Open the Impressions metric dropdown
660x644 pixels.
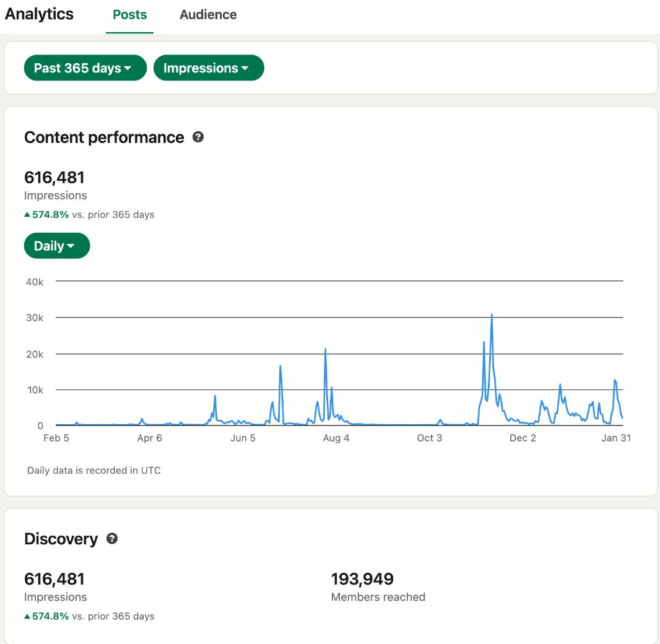tap(209, 67)
